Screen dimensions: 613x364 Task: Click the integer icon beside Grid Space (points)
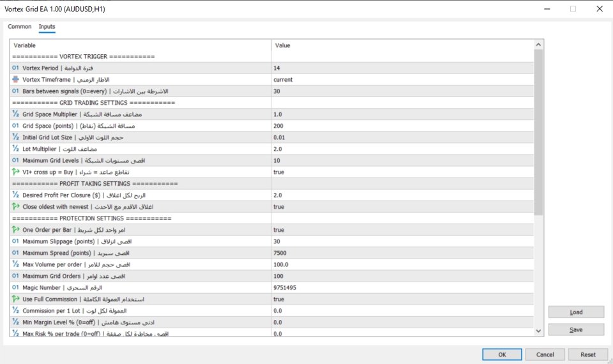[15, 126]
